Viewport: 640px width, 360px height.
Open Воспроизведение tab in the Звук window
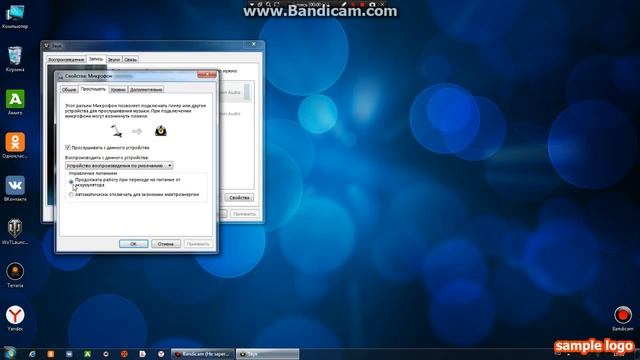(66, 60)
